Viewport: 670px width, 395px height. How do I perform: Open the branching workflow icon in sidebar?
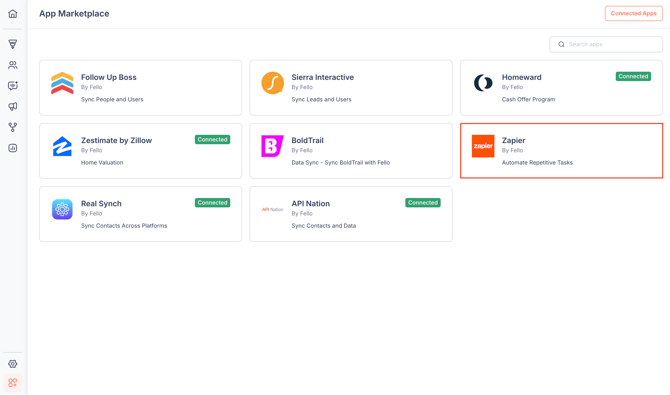(13, 127)
